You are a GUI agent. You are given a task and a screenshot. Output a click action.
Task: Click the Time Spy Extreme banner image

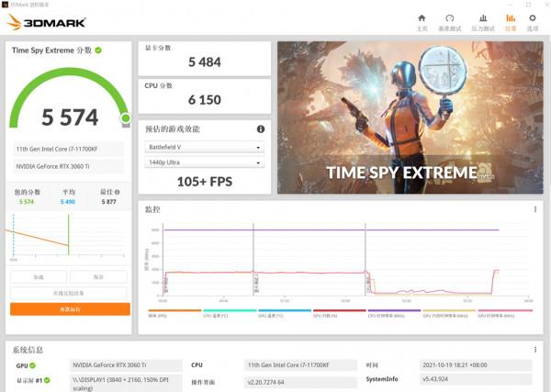[x=410, y=118]
